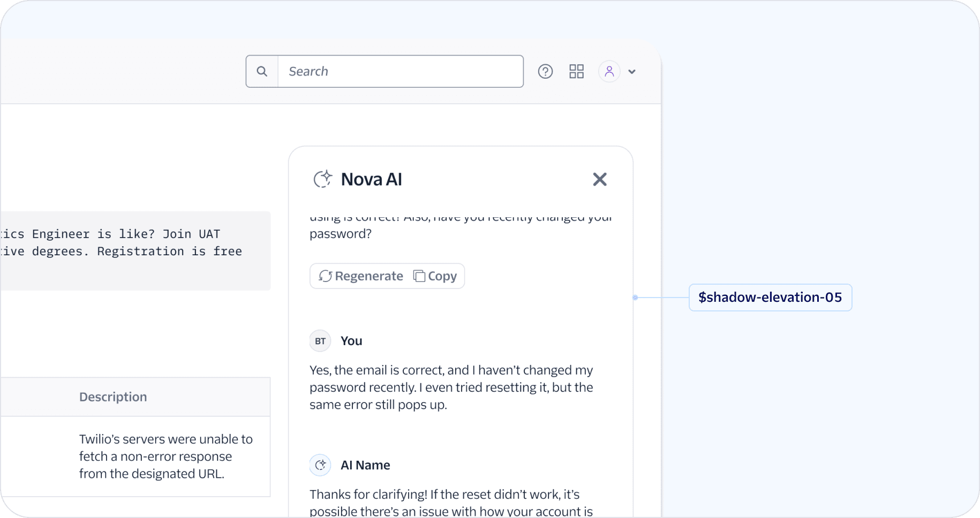This screenshot has width=980, height=518.
Task: Open the help question mark icon
Action: [x=545, y=71]
